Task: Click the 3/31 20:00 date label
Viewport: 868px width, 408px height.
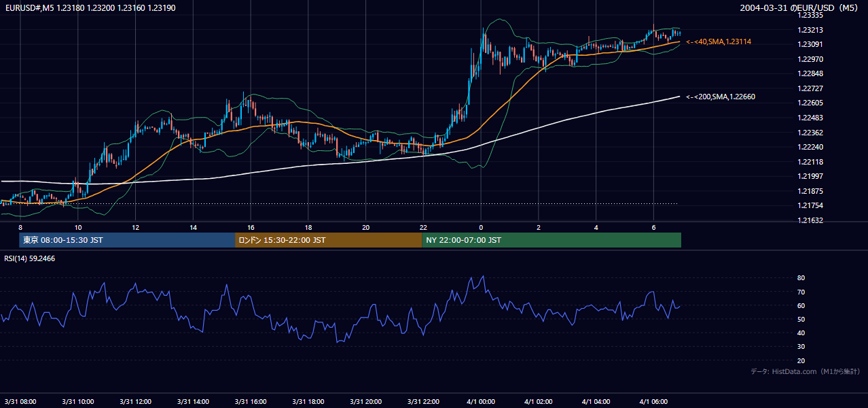Action: point(365,402)
